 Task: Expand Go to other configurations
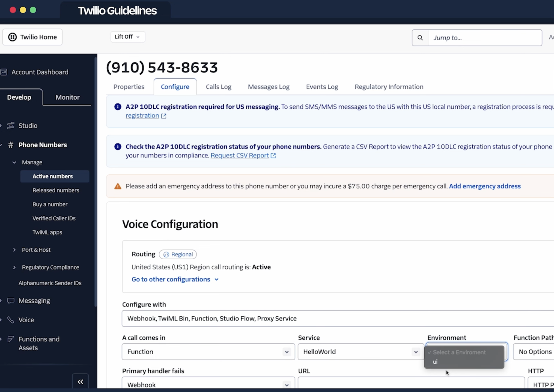[175, 279]
